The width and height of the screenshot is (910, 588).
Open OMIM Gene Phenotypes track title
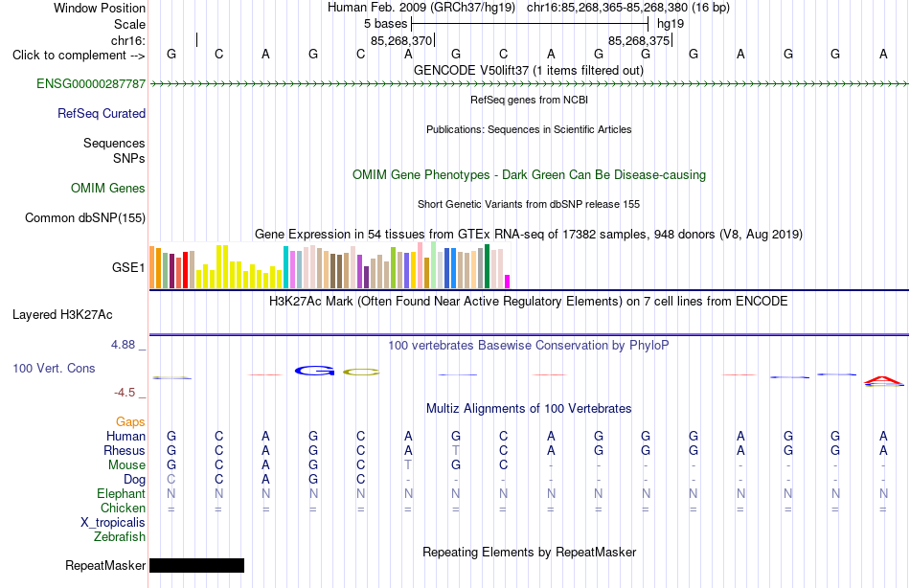(x=529, y=174)
